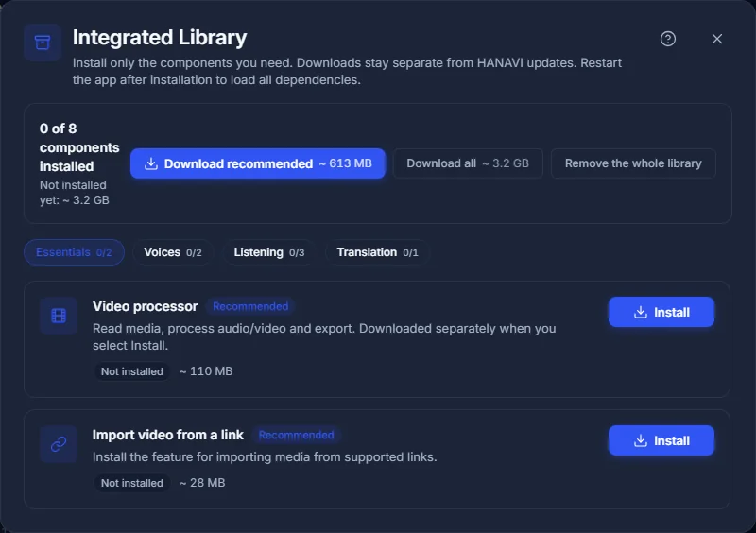Click the 'Read media, process audio/video' description
The width and height of the screenshot is (756, 533).
click(324, 336)
